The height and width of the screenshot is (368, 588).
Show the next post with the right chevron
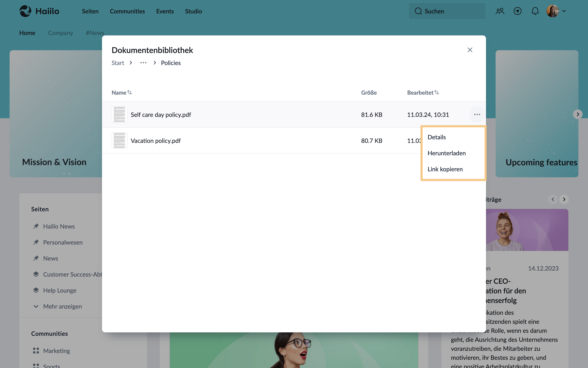(x=564, y=199)
